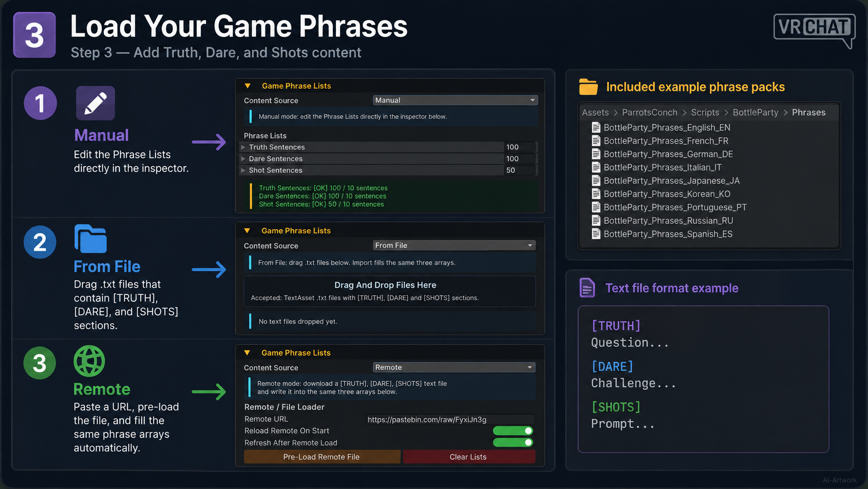Click the Remote URL input field
868x489 pixels.
tap(450, 419)
